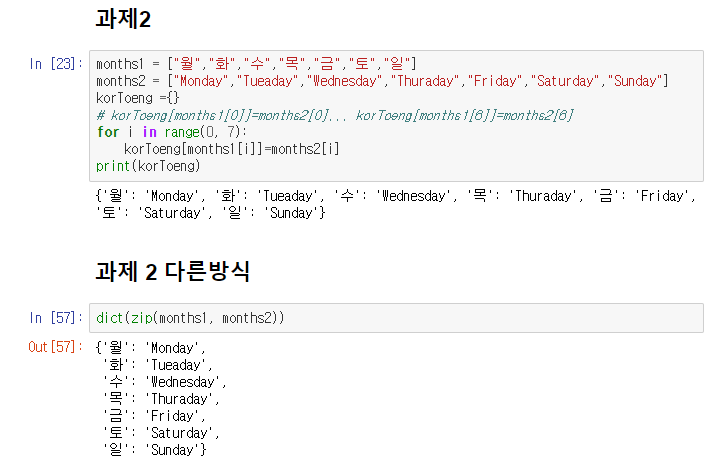Click the dict(zip(months1, months2)) input cell

(x=396, y=318)
